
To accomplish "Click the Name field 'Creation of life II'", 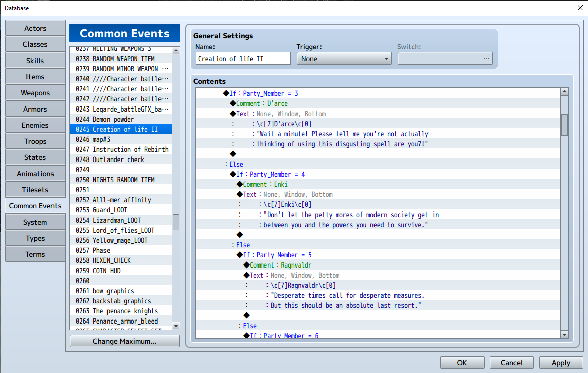I will [x=243, y=59].
